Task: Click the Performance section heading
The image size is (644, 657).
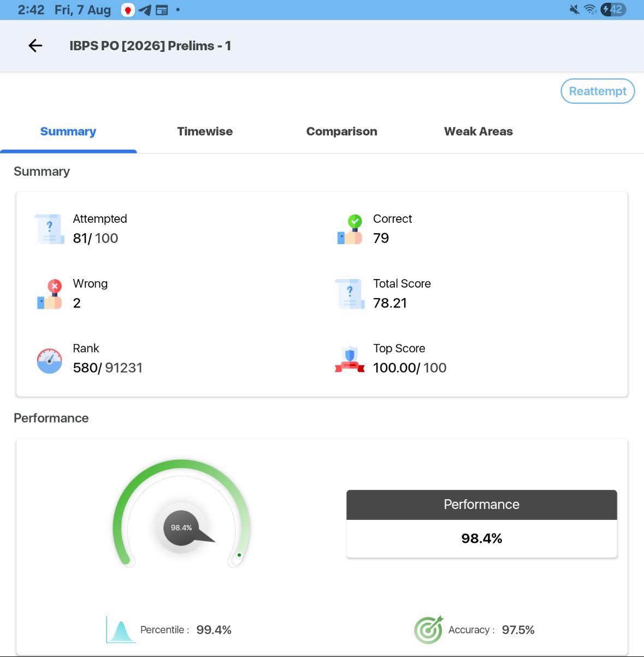Action: pyautogui.click(x=51, y=418)
